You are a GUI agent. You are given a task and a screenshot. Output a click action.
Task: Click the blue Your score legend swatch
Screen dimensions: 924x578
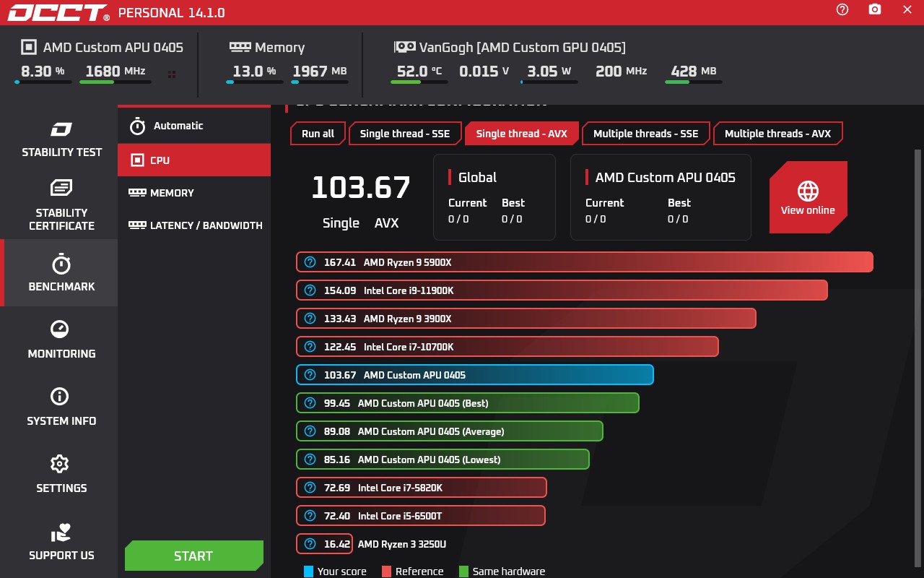pyautogui.click(x=308, y=571)
